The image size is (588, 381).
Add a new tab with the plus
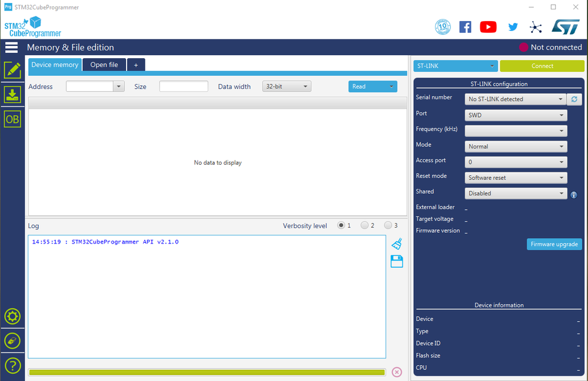pos(136,65)
